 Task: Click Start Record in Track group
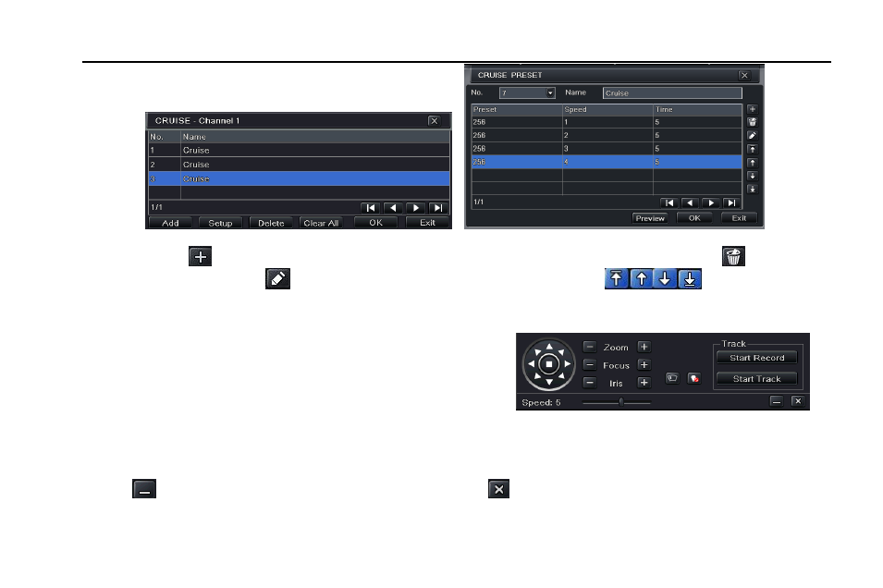point(757,358)
